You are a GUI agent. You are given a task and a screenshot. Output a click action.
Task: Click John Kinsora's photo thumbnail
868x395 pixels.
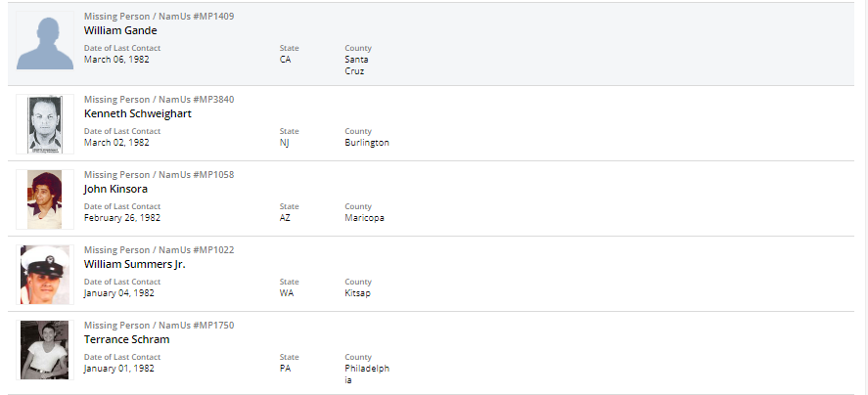45,199
